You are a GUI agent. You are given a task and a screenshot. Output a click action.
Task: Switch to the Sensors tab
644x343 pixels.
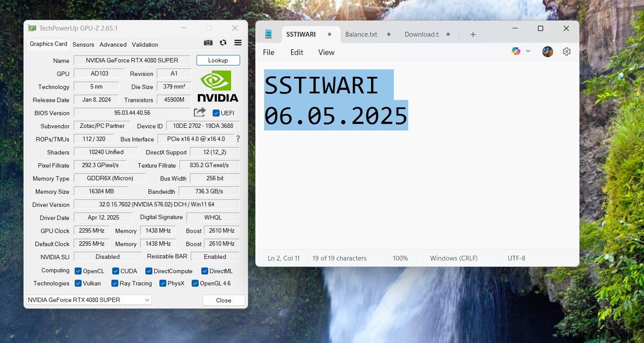pos(83,45)
